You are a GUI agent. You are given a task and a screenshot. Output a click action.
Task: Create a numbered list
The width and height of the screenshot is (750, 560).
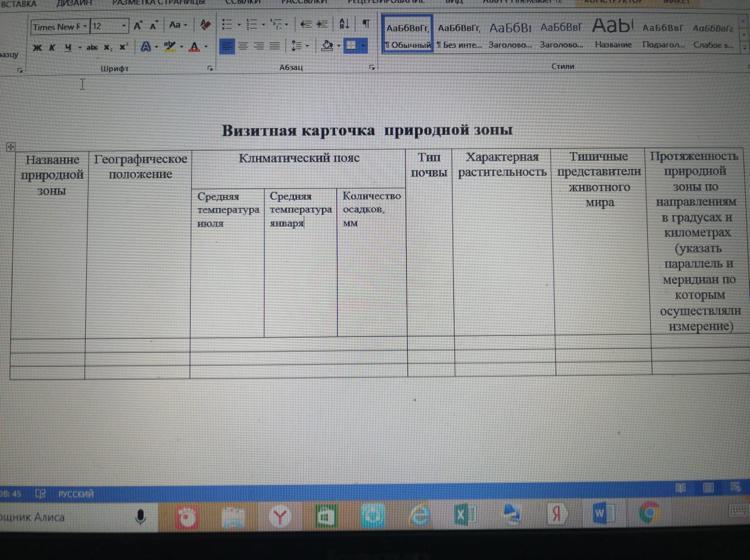point(251,24)
